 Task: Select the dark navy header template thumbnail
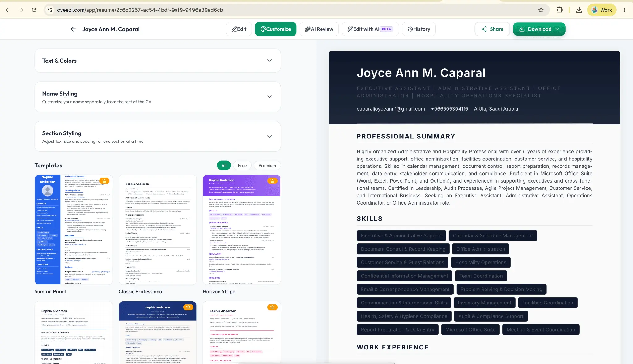pos(158,332)
